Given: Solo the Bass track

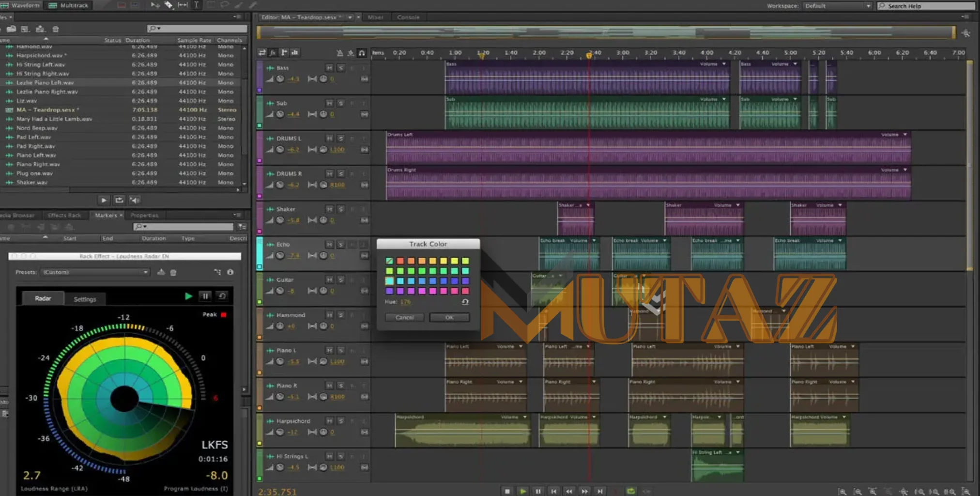Looking at the screenshot, I should 341,68.
